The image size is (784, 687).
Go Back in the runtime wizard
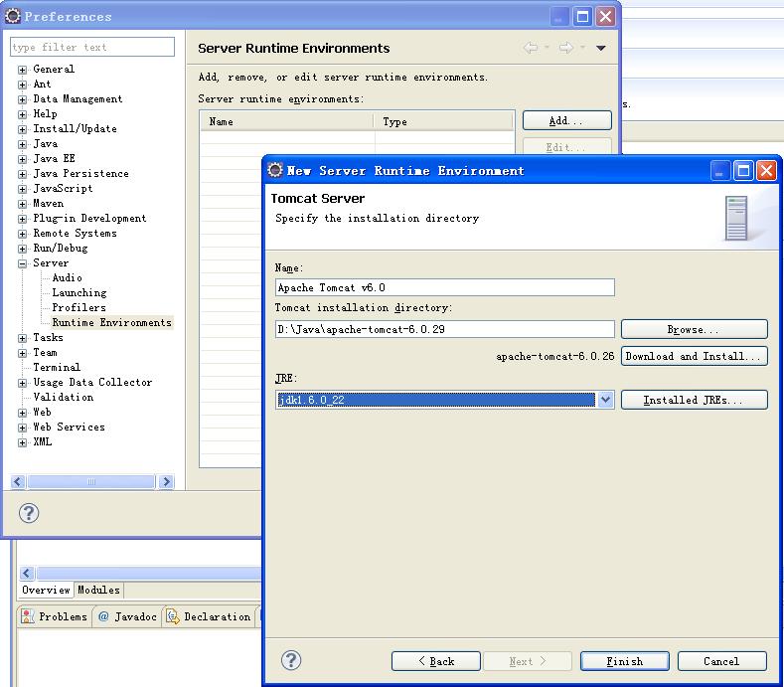[436, 661]
